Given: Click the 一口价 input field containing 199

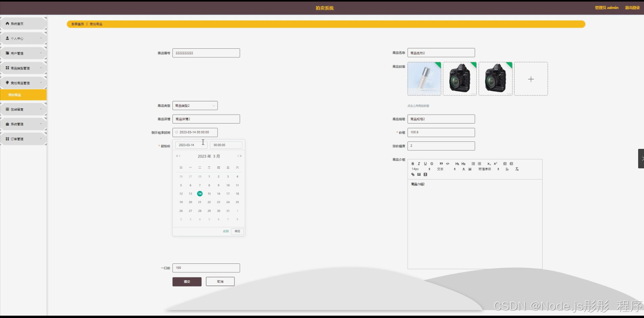Looking at the screenshot, I should coord(206,268).
